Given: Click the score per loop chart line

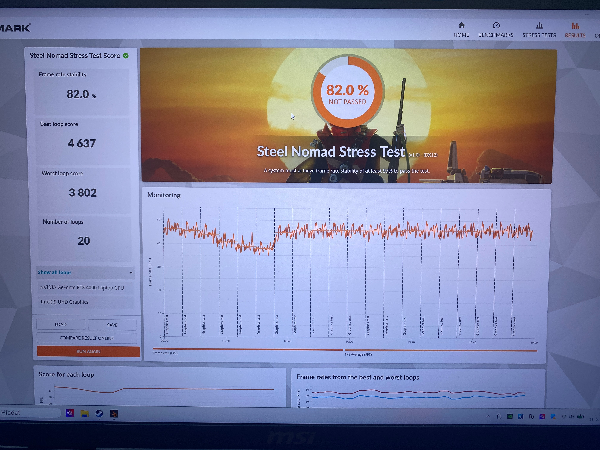Looking at the screenshot, I should 165,390.
